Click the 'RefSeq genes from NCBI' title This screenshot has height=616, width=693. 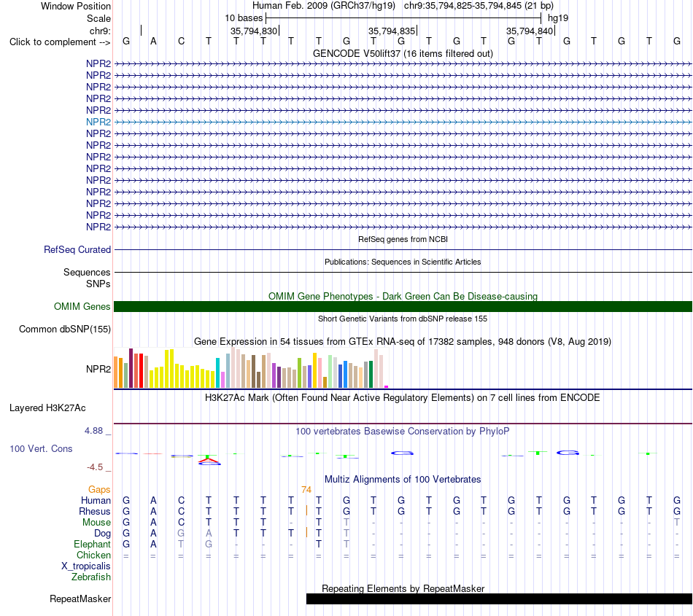click(x=403, y=239)
